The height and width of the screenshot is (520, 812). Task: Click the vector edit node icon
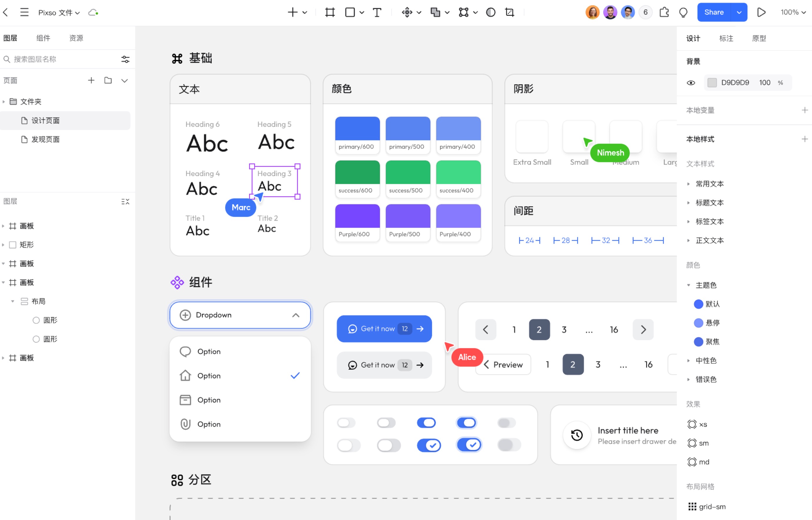pos(463,12)
